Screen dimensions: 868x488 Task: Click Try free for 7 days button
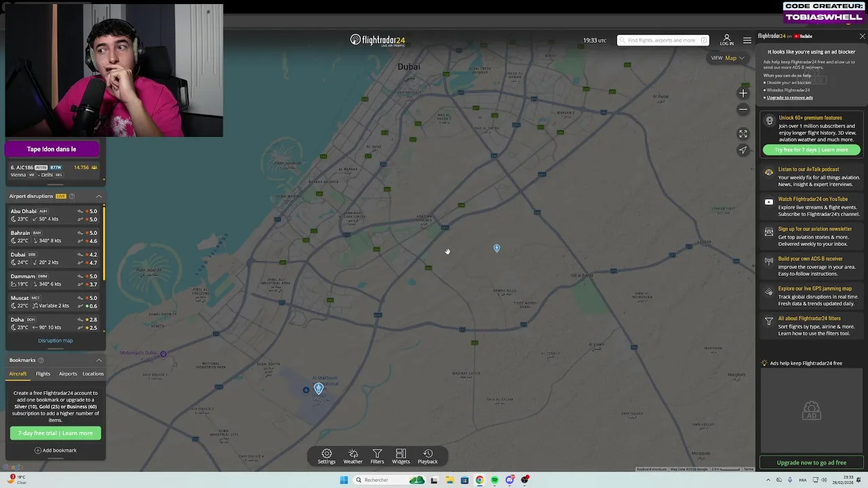coord(811,150)
